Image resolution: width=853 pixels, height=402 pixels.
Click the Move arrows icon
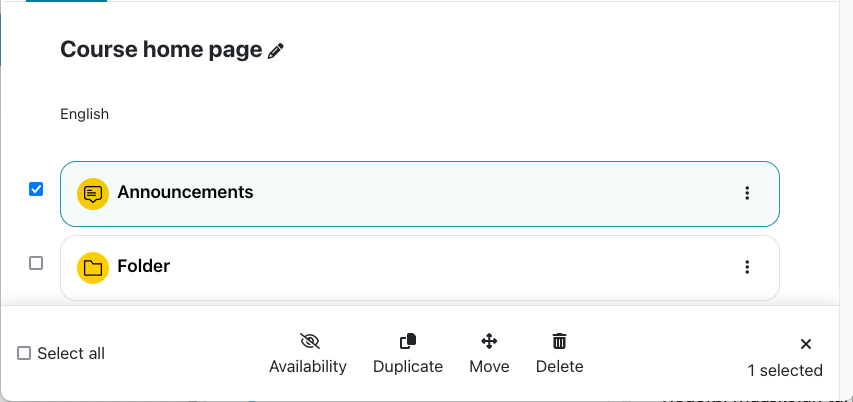point(489,341)
